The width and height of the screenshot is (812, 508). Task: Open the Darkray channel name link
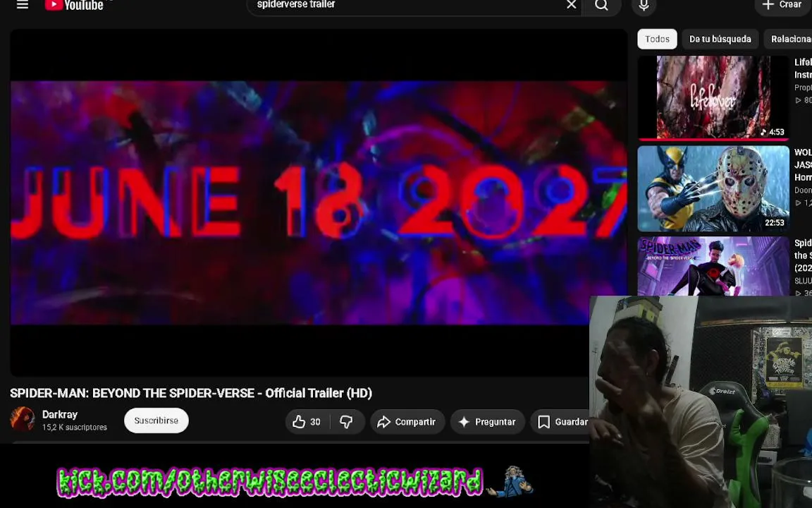point(59,414)
